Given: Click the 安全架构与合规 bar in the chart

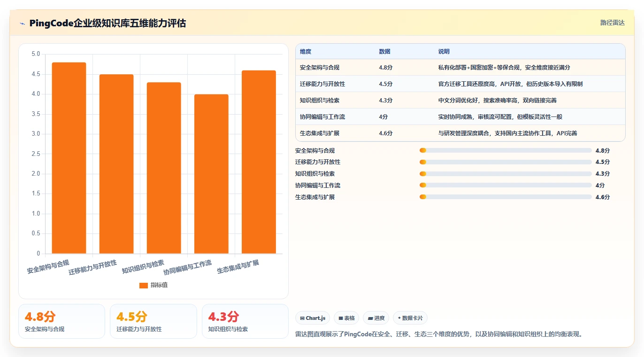Looking at the screenshot, I should tap(69, 158).
